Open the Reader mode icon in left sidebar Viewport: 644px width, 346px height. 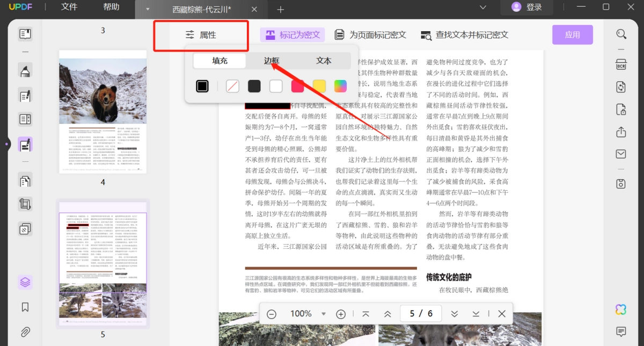point(25,34)
